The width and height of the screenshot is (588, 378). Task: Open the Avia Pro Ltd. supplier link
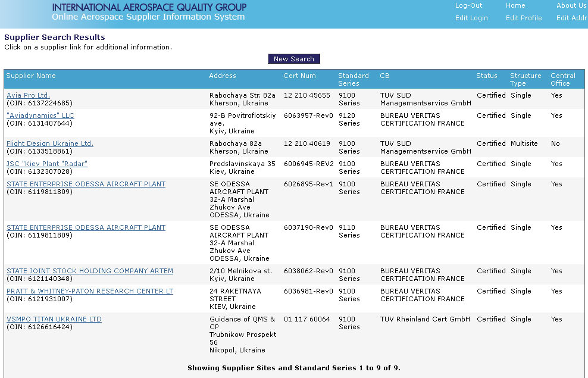coord(28,95)
